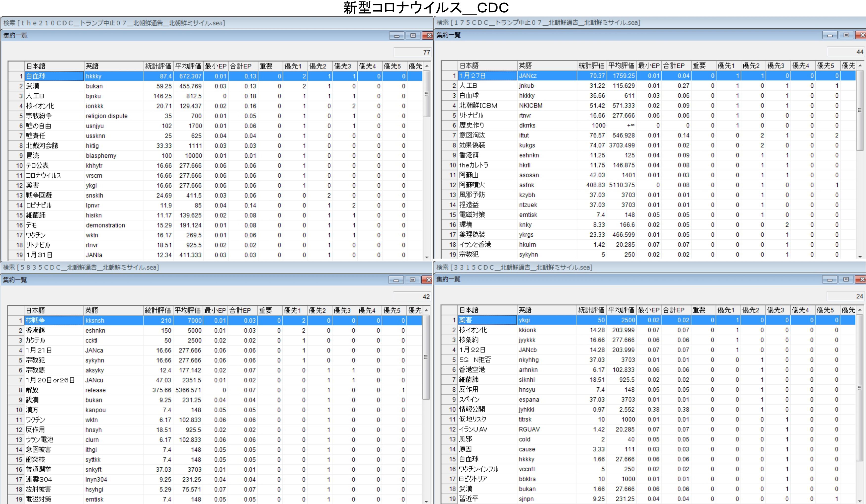
Task: Click restore button of 175CDC 集約一覧 window
Action: (846, 35)
